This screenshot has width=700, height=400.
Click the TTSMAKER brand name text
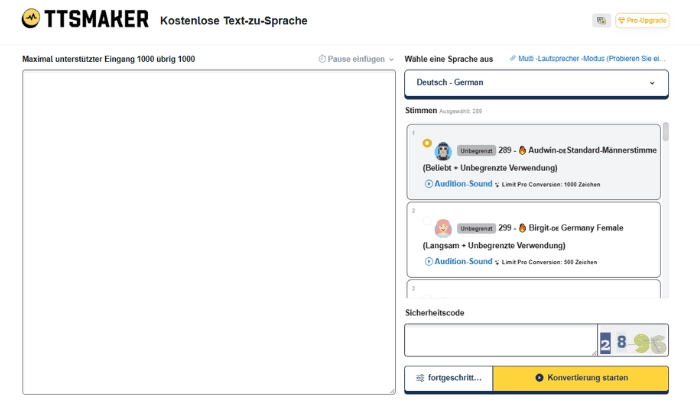point(97,19)
